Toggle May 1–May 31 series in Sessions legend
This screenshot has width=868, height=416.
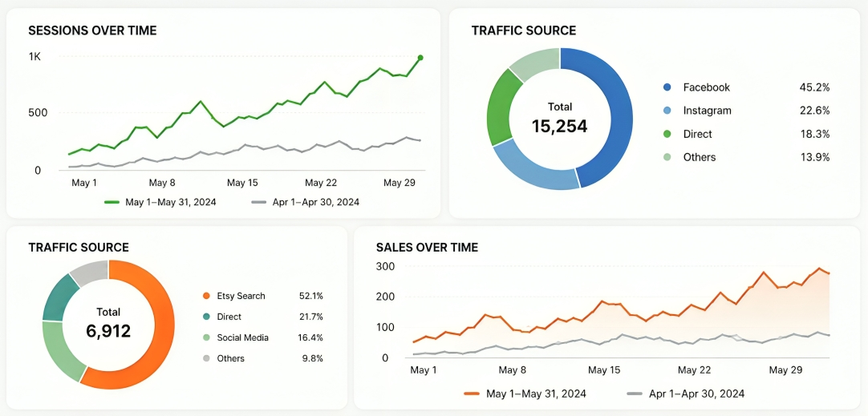click(x=160, y=202)
